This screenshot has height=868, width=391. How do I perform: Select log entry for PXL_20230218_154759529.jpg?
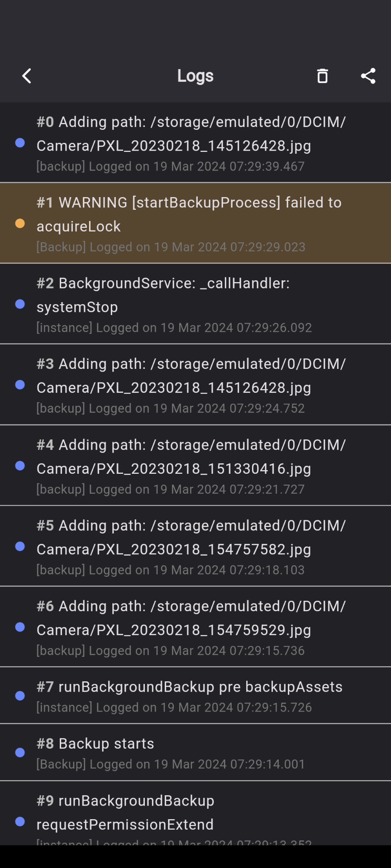coord(195,627)
